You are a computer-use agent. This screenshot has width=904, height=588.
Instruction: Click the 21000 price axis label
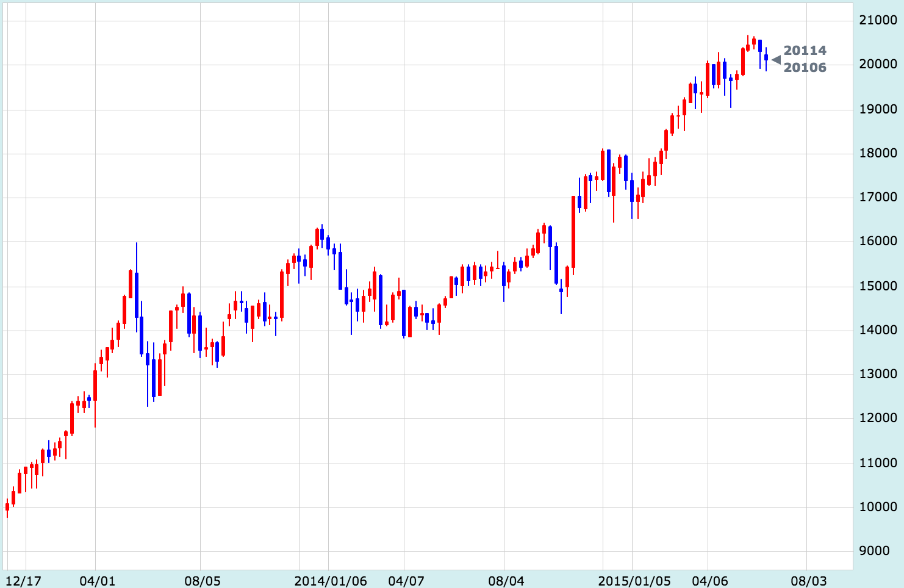[878, 20]
